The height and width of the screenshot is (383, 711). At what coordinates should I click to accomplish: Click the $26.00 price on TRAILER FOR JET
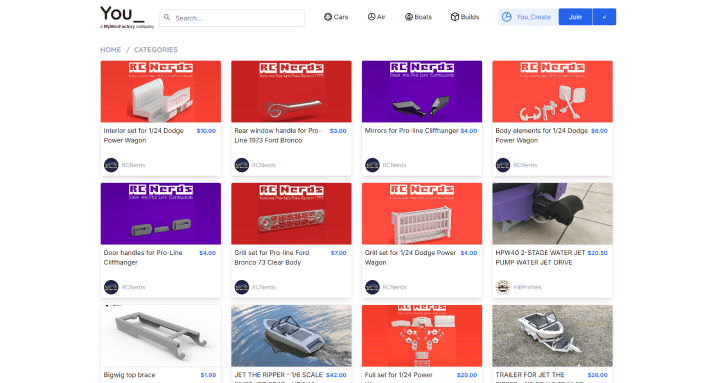(598, 375)
